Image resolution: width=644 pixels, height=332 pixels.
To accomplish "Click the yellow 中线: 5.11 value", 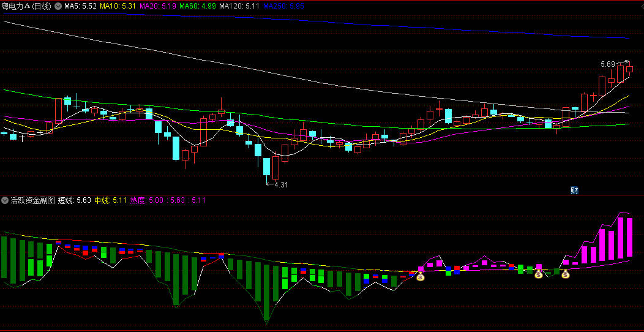I will coord(110,200).
